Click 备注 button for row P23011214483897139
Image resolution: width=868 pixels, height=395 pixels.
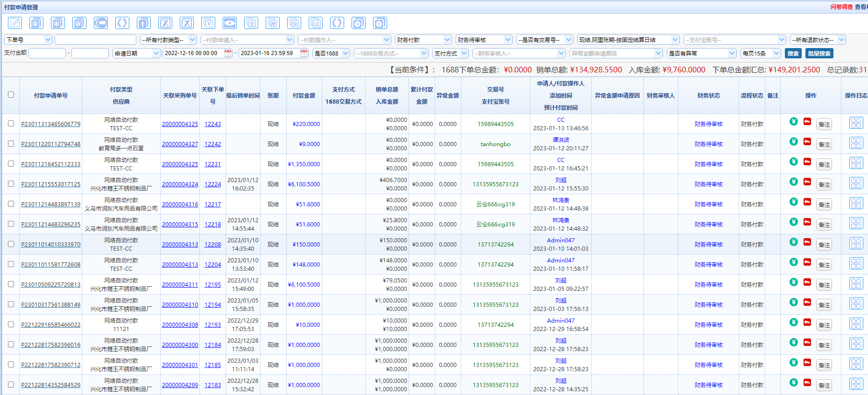pyautogui.click(x=824, y=205)
